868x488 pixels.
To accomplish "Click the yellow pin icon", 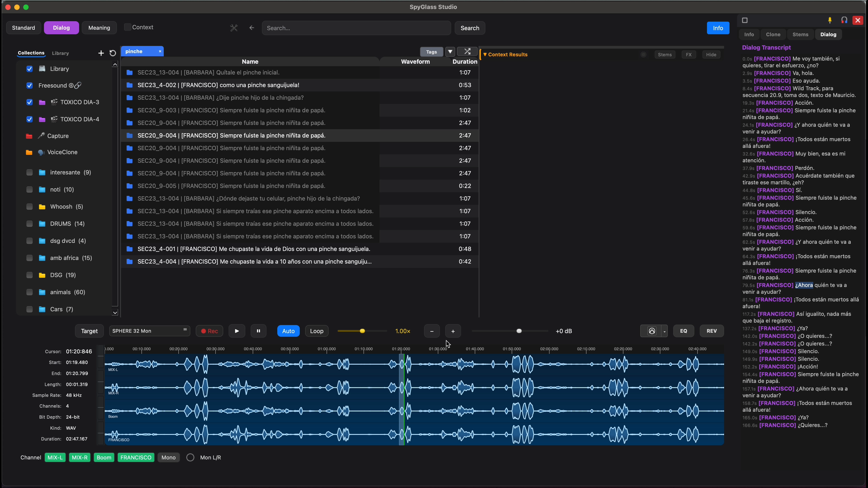I will (830, 20).
